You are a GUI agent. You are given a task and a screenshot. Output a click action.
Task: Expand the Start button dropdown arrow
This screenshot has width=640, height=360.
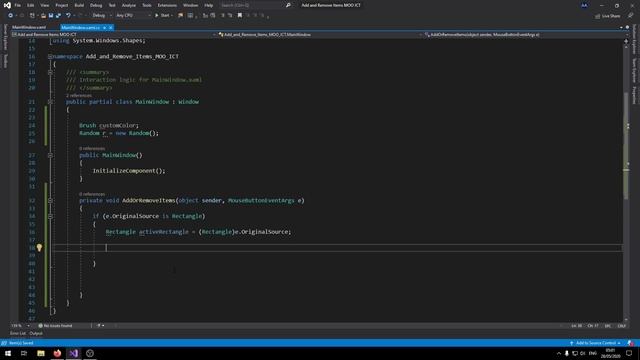pos(172,16)
